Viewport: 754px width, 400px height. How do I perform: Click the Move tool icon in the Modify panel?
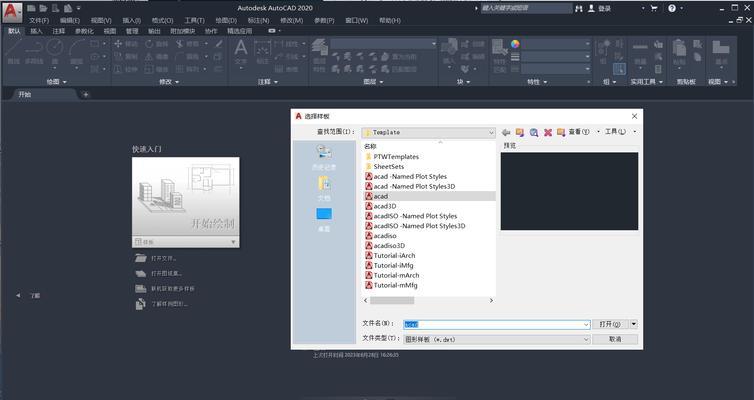click(118, 44)
